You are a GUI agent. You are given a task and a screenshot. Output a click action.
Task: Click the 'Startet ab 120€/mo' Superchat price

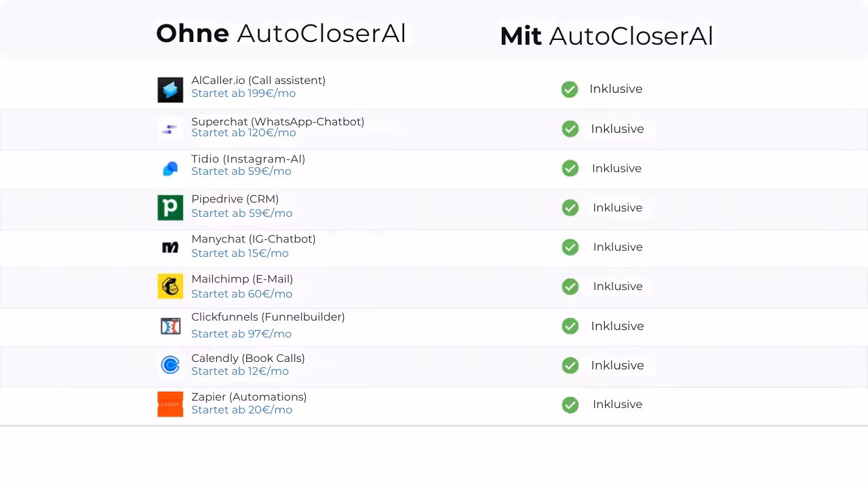(243, 133)
